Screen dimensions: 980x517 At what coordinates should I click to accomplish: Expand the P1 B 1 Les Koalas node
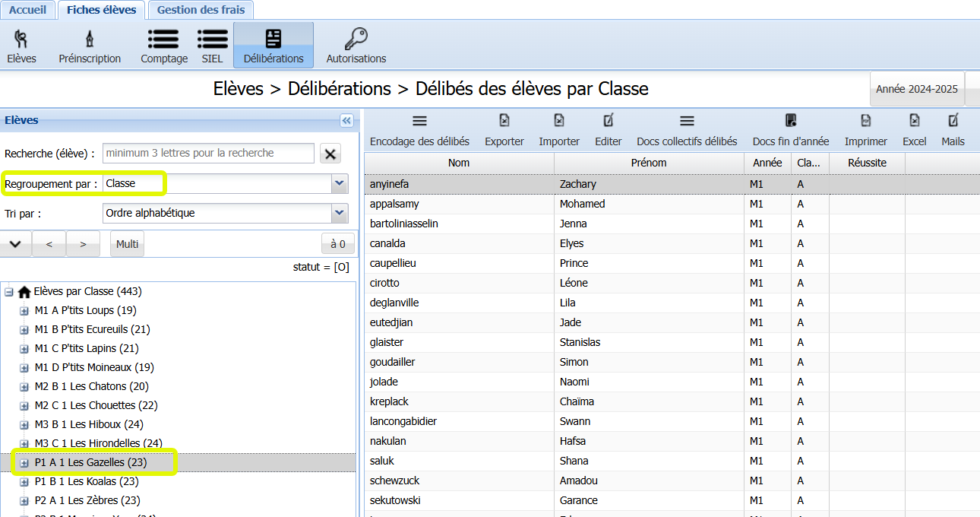pos(24,482)
